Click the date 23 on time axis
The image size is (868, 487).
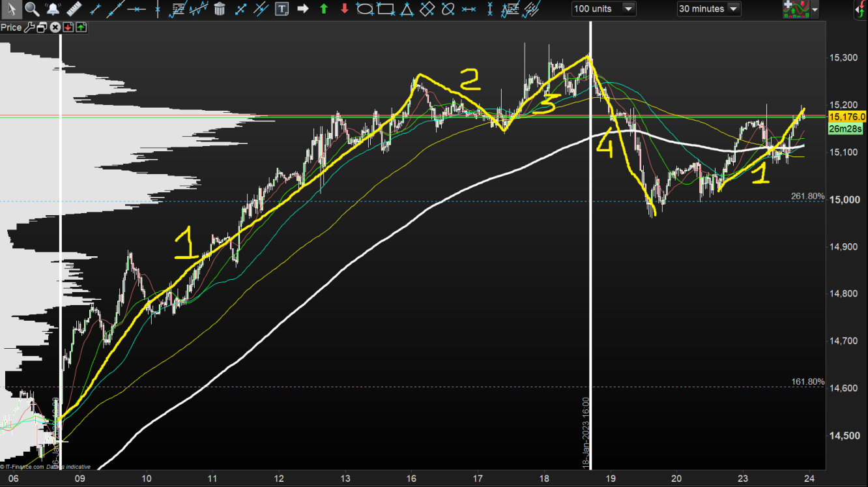coord(742,477)
